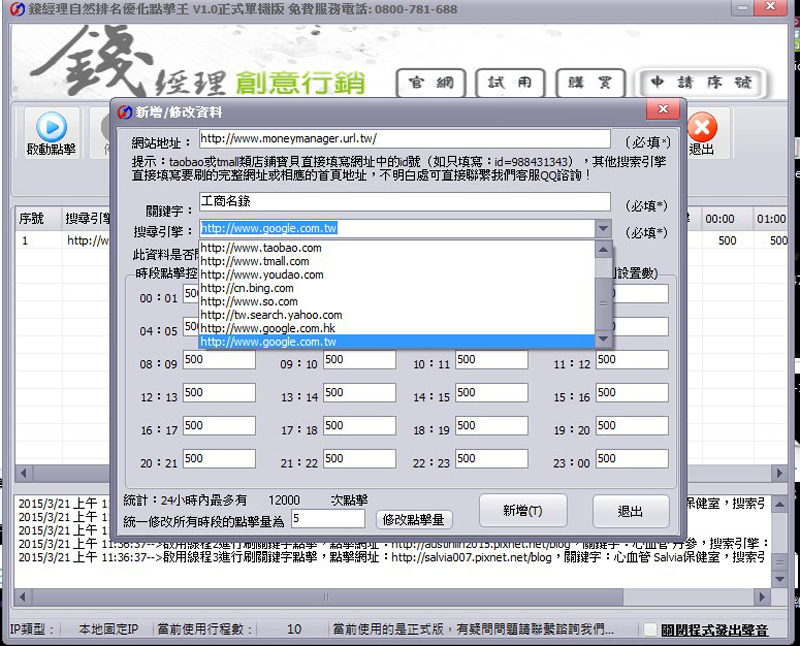Click log horizontal scroll left arrow
Image resolution: width=800 pixels, height=646 pixels.
pos(22,597)
